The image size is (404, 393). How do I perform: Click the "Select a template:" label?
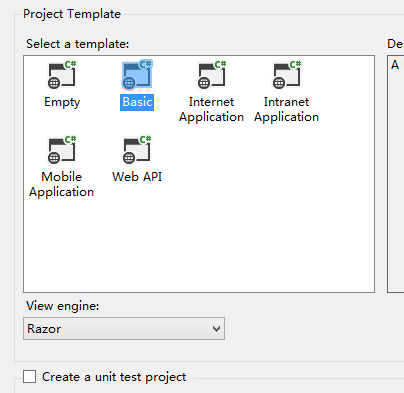[x=78, y=44]
